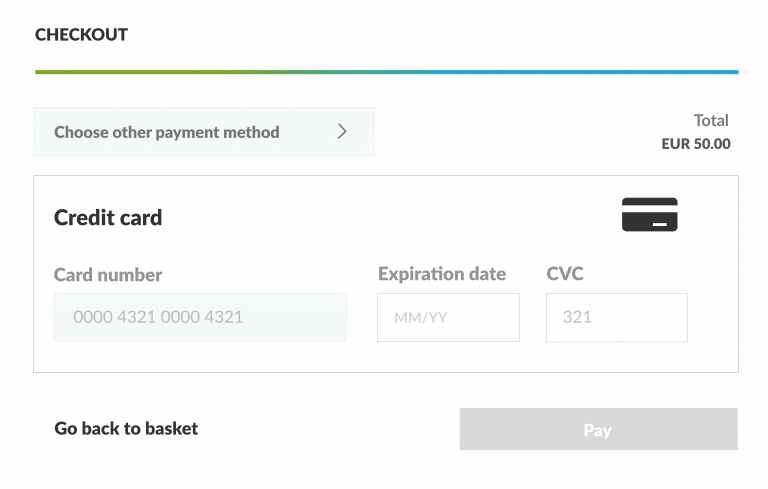Click the CHECKOUT heading
This screenshot has width=768, height=489.
click(x=81, y=35)
